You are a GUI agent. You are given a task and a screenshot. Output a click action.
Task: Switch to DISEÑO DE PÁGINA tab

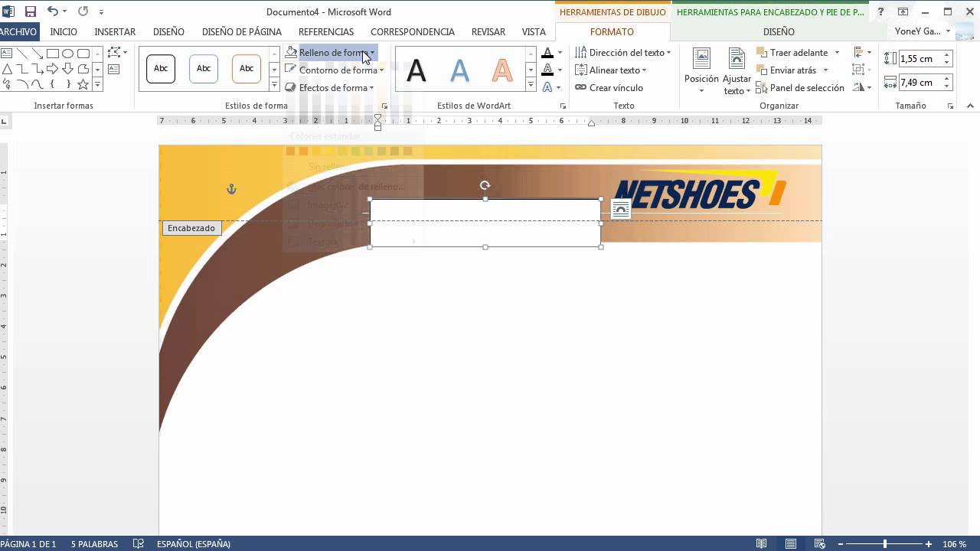click(242, 32)
